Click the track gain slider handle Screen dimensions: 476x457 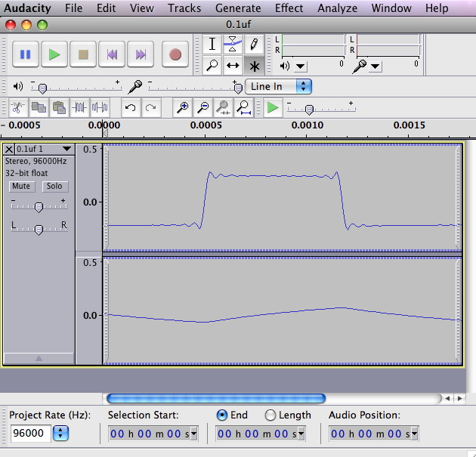(x=39, y=208)
